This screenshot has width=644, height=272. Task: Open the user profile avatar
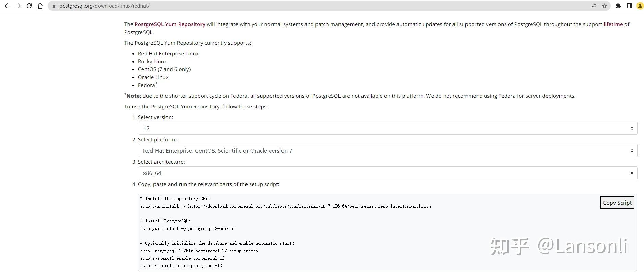[640, 6]
